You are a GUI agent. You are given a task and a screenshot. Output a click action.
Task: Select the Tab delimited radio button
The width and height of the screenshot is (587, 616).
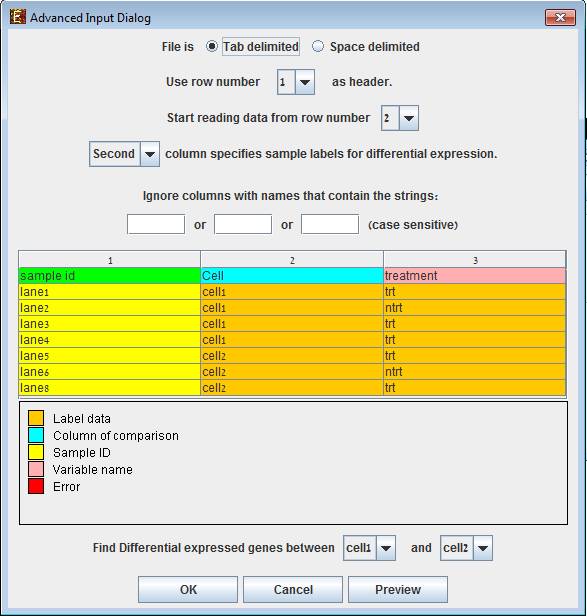point(212,46)
